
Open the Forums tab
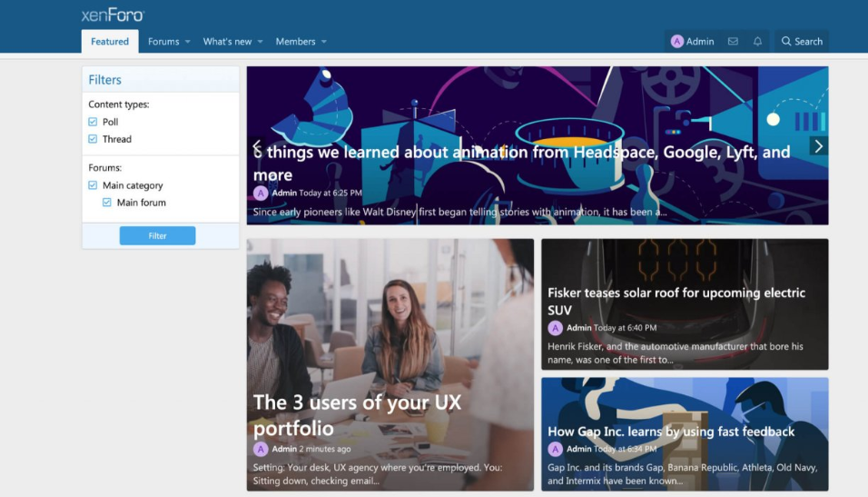[x=163, y=42]
